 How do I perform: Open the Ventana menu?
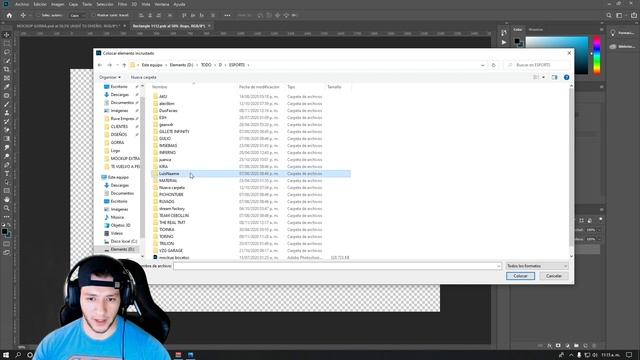(x=162, y=4)
